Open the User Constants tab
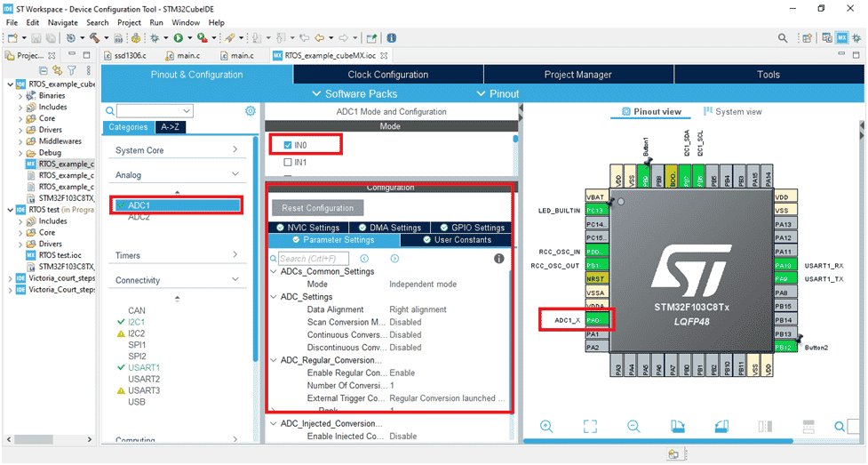 pos(456,239)
